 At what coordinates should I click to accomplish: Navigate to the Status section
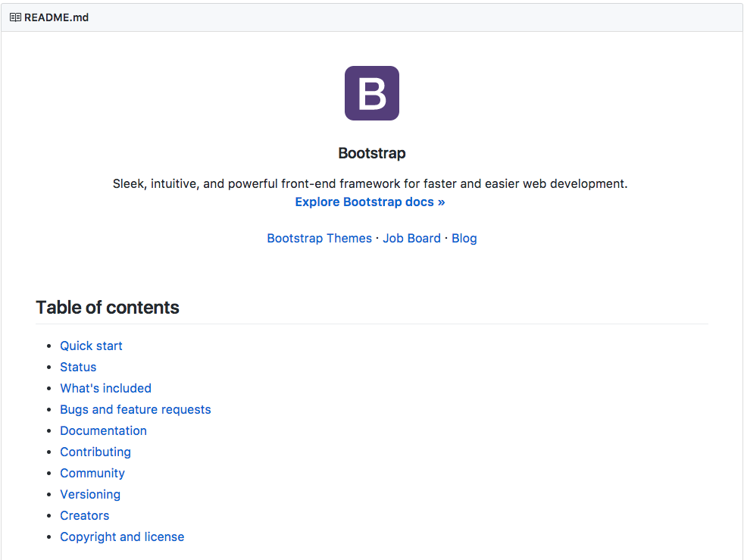click(x=78, y=368)
